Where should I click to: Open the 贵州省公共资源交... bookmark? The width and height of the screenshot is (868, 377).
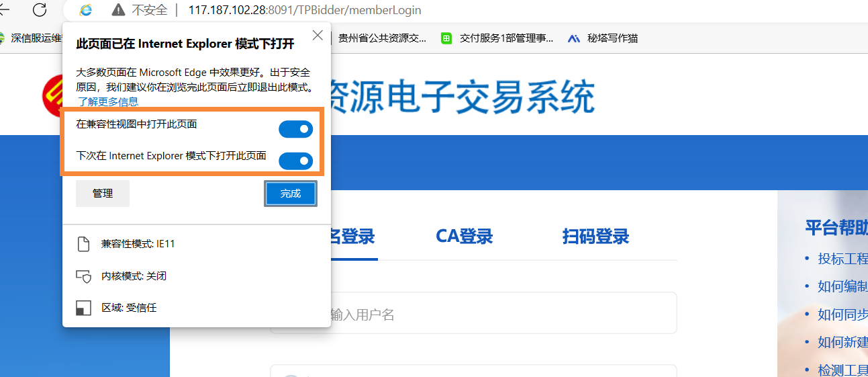pyautogui.click(x=382, y=38)
